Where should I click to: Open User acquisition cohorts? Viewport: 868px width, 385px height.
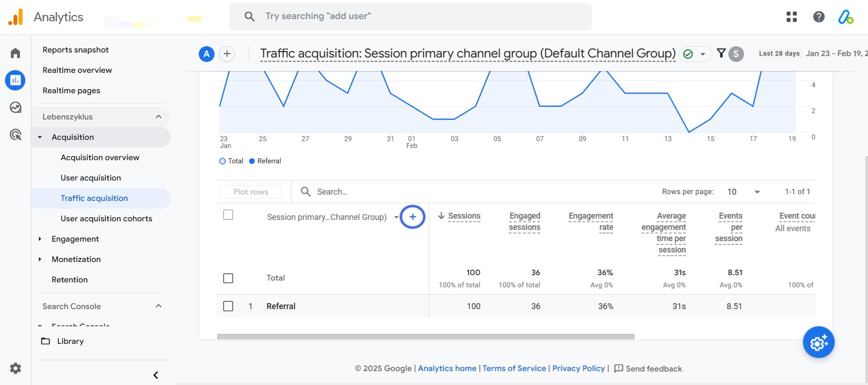tap(106, 219)
